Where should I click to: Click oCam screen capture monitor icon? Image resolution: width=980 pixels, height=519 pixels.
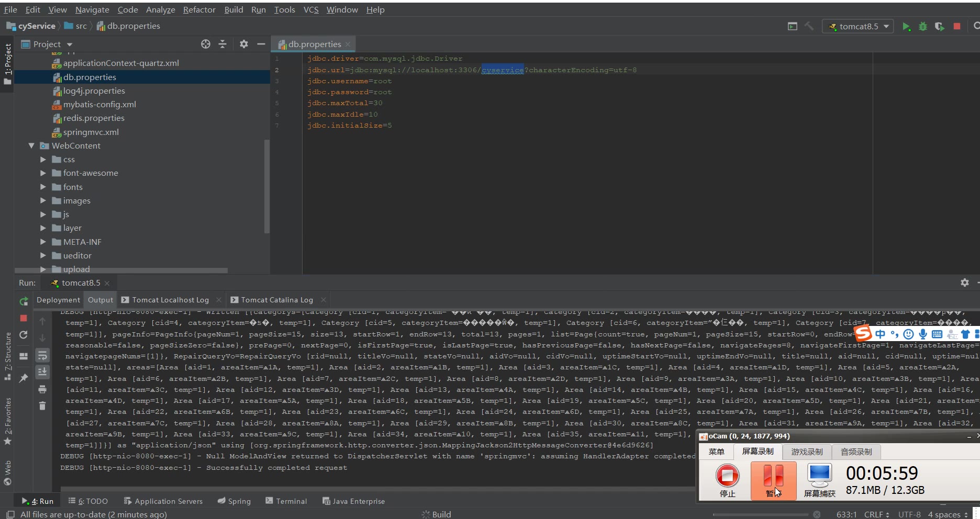click(819, 480)
